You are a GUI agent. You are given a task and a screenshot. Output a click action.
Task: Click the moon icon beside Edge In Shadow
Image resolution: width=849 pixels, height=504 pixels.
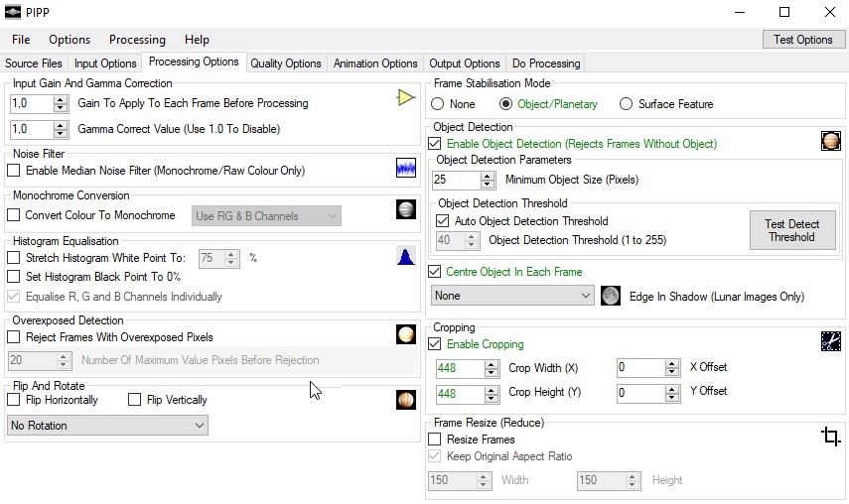coord(611,296)
